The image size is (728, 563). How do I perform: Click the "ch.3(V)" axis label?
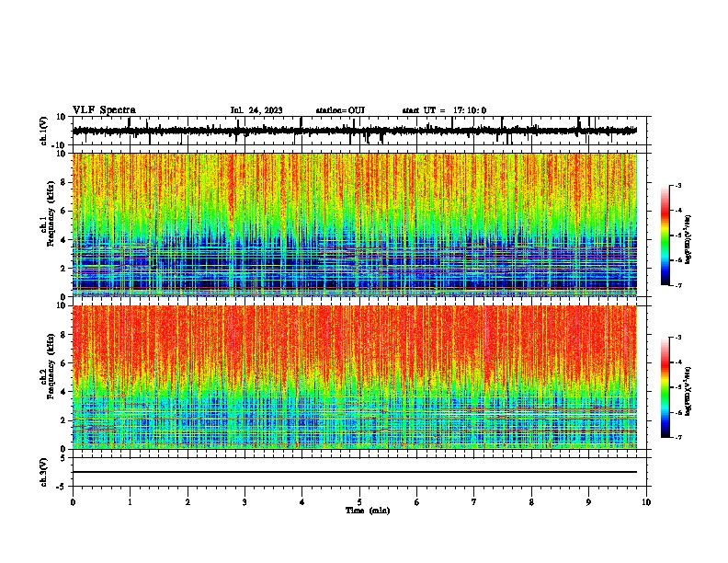44,472
